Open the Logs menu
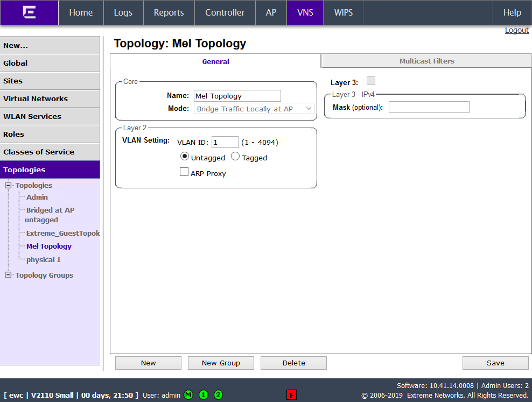532x402 pixels. 123,12
